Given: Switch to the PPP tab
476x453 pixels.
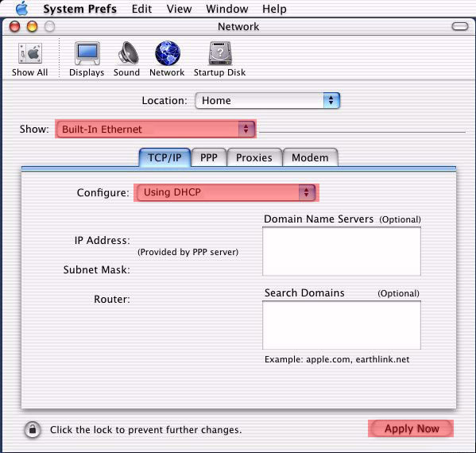Looking at the screenshot, I should 209,157.
